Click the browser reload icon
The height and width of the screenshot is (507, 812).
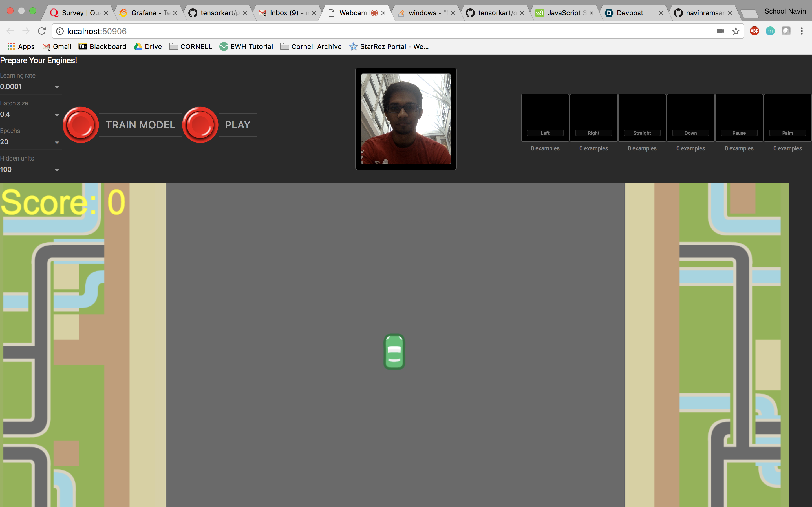coord(42,31)
